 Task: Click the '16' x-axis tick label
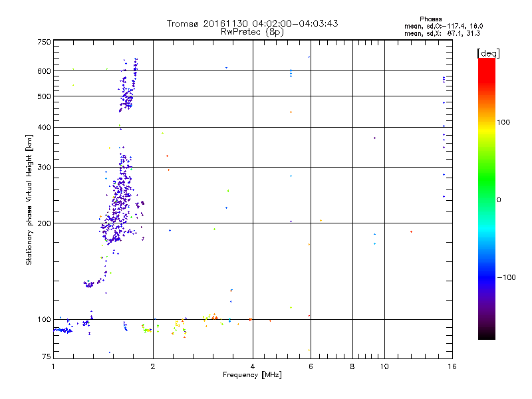[x=452, y=366]
